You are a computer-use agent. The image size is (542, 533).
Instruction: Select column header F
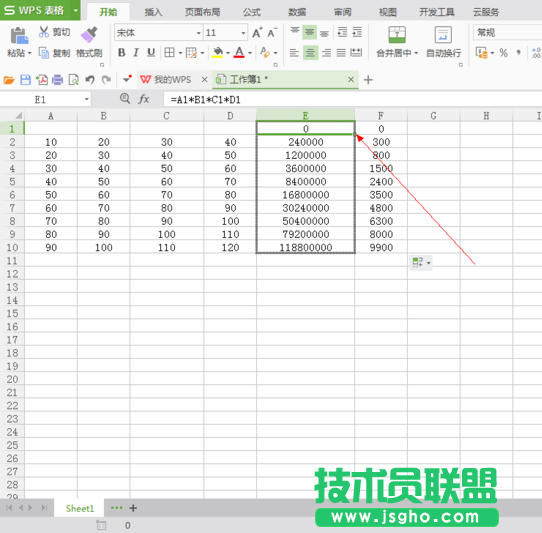381,115
